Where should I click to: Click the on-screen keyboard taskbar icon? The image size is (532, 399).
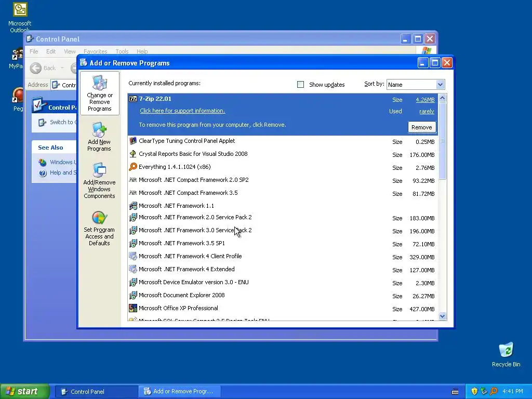pyautogui.click(x=455, y=392)
